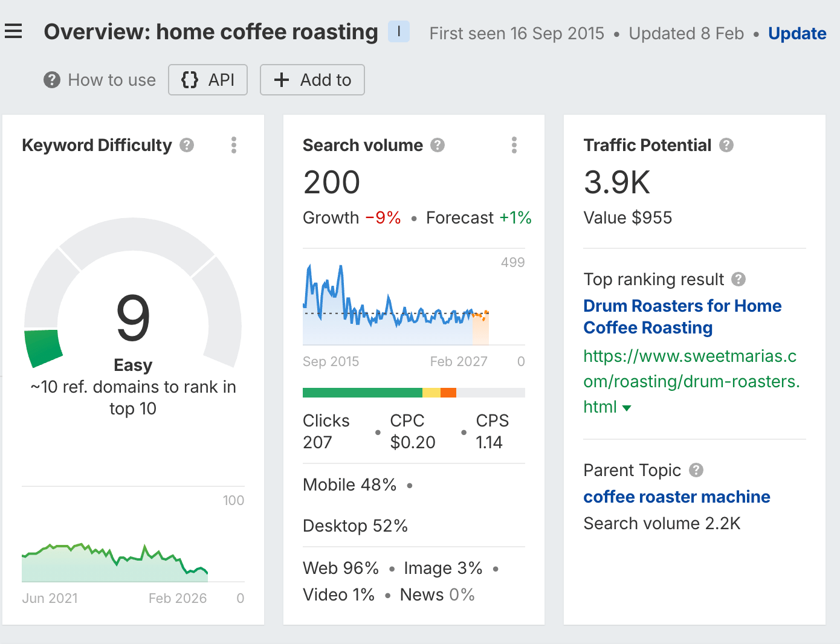Screen dimensions: 840x644
Task: Click the Search volume help icon
Action: [x=438, y=145]
